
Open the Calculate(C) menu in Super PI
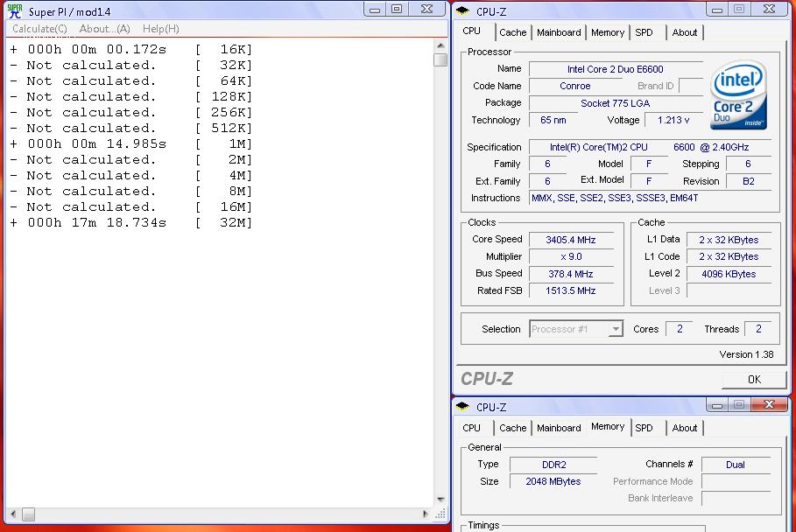39,29
